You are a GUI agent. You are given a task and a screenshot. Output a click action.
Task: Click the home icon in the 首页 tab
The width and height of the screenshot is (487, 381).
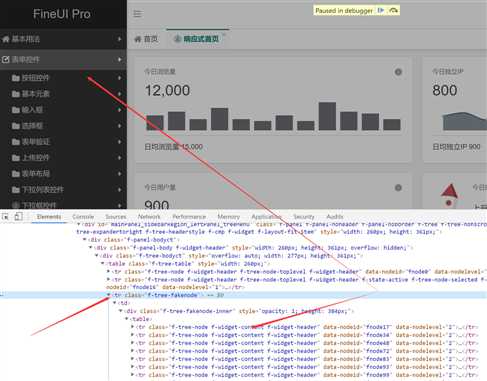tap(138, 39)
